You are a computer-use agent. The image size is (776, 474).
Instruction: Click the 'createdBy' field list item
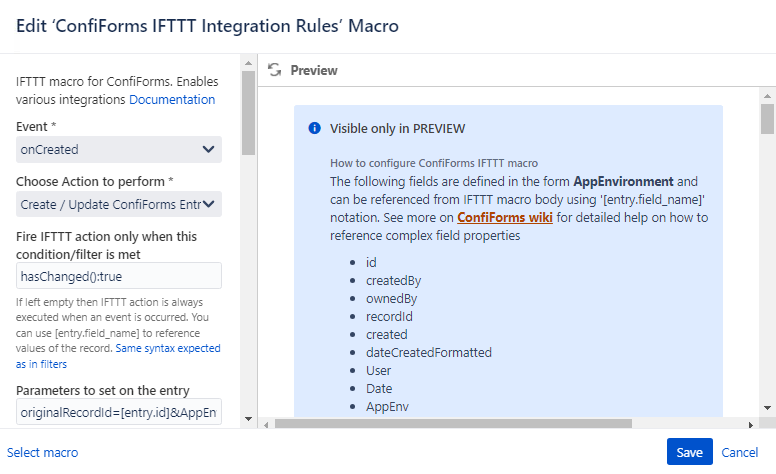393,281
